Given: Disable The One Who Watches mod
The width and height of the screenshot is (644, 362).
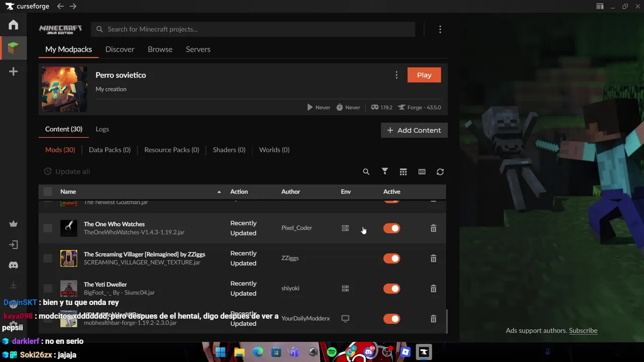Looking at the screenshot, I should tap(391, 228).
